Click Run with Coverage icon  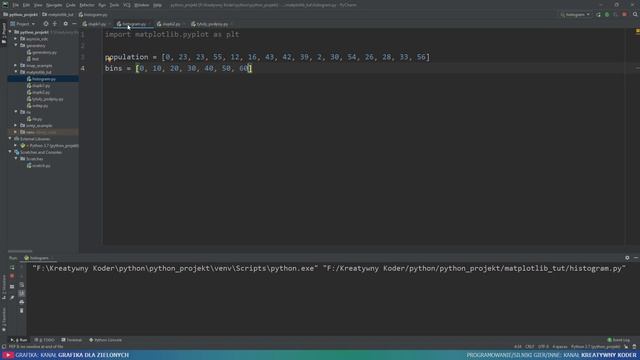(616, 15)
